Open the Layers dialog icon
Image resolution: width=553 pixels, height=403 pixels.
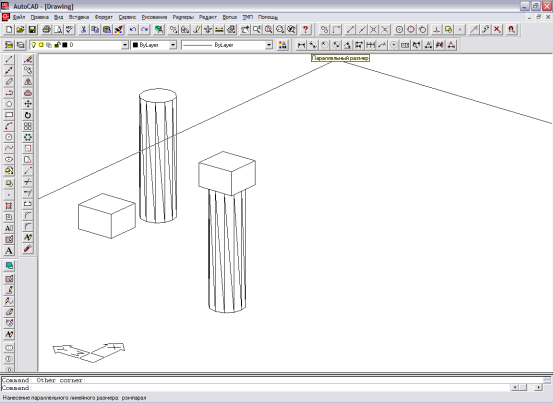[x=20, y=45]
